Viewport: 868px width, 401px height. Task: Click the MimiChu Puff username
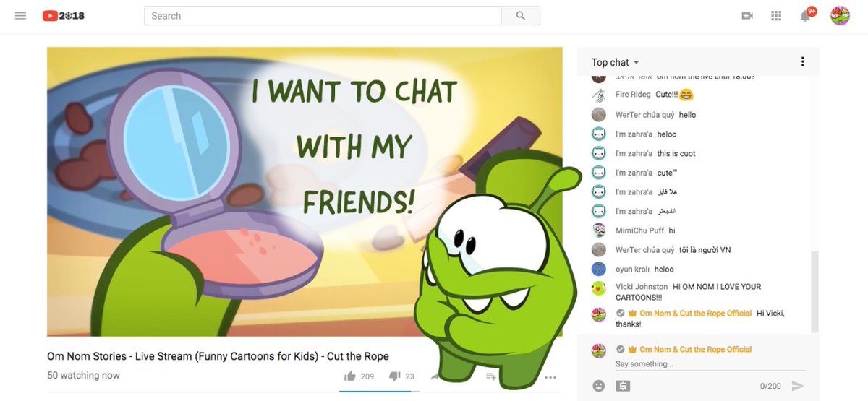click(x=639, y=230)
